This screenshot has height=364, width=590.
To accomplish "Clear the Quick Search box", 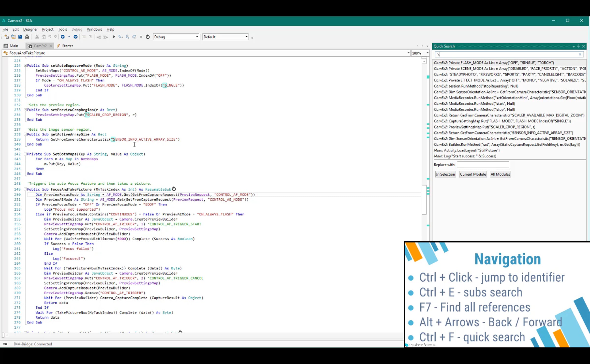I will (x=580, y=54).
